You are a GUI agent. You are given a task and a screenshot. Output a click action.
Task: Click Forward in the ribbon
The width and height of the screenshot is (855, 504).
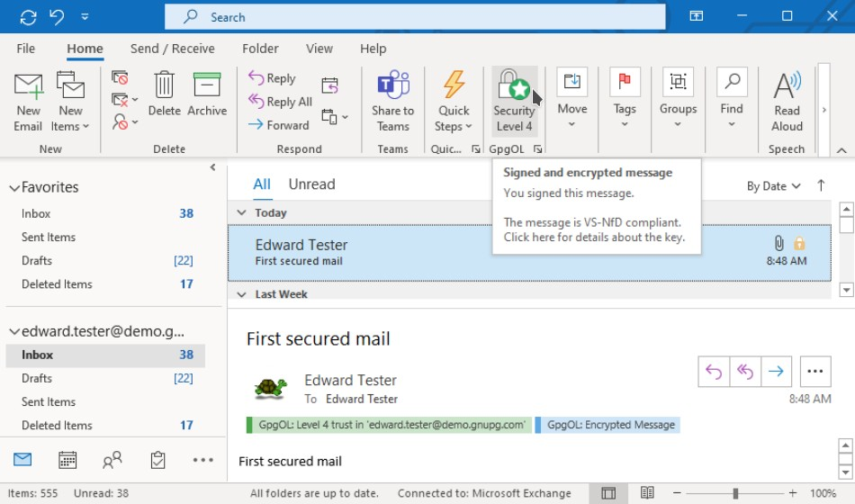coord(279,125)
